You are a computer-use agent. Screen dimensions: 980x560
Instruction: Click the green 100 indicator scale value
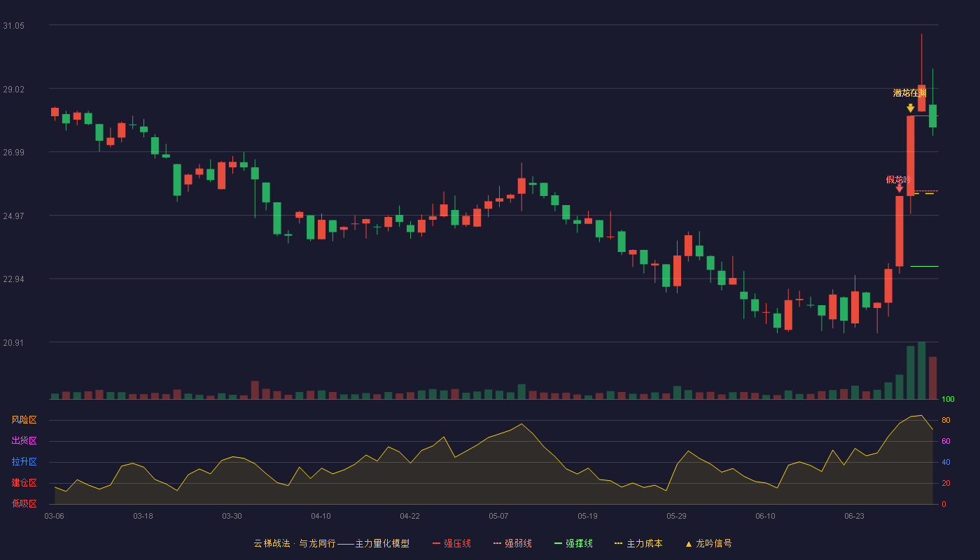pyautogui.click(x=948, y=400)
